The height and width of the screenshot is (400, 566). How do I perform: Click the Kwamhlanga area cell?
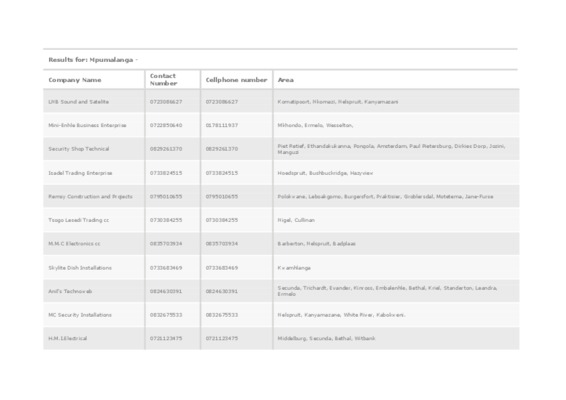click(x=294, y=268)
